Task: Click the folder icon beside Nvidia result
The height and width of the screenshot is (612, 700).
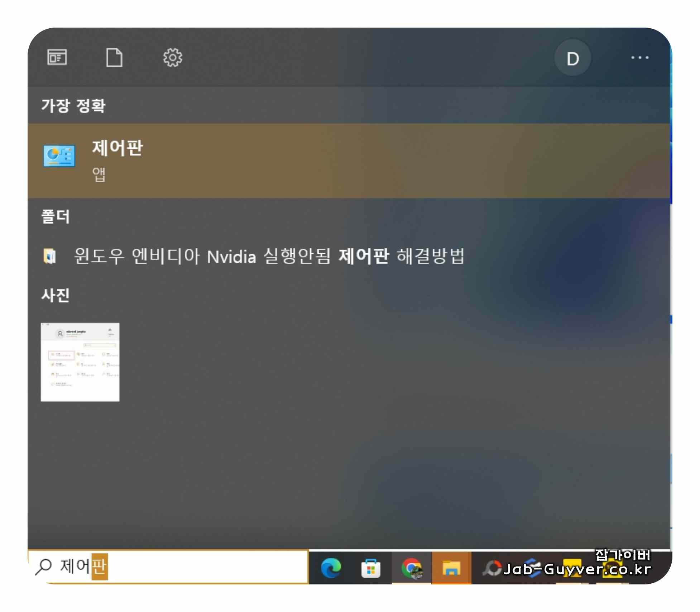Action: 50,256
